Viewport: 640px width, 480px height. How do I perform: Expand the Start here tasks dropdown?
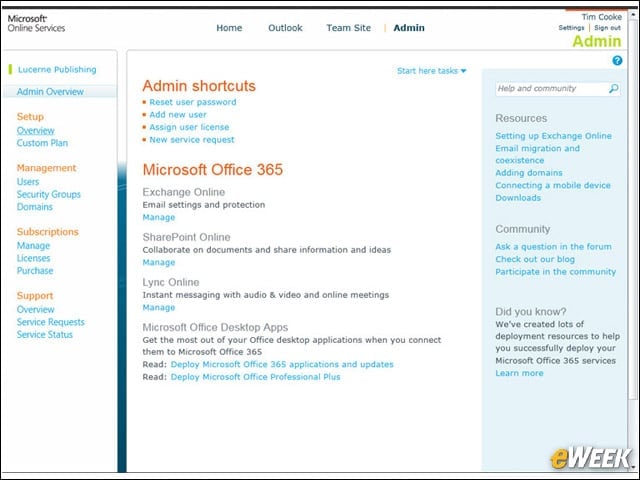[x=431, y=71]
